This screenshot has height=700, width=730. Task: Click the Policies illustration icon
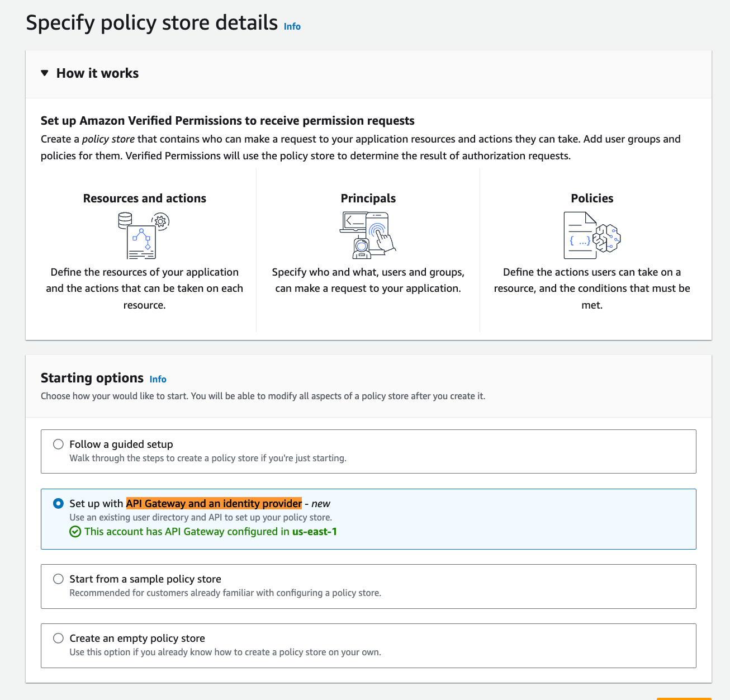coord(592,235)
